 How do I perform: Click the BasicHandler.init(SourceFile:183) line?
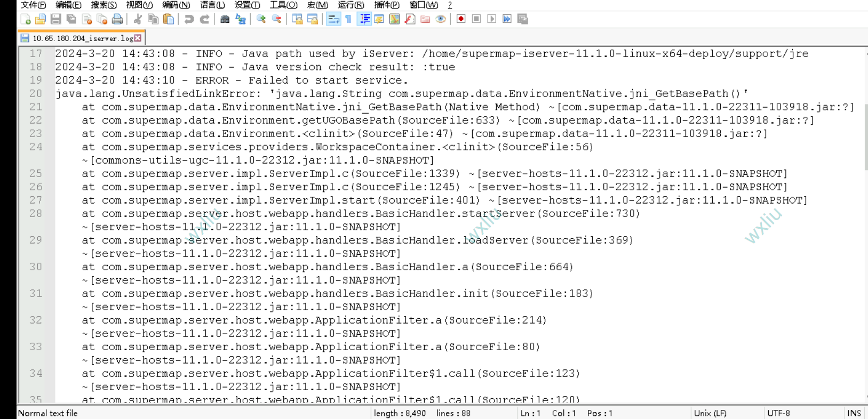(x=337, y=294)
